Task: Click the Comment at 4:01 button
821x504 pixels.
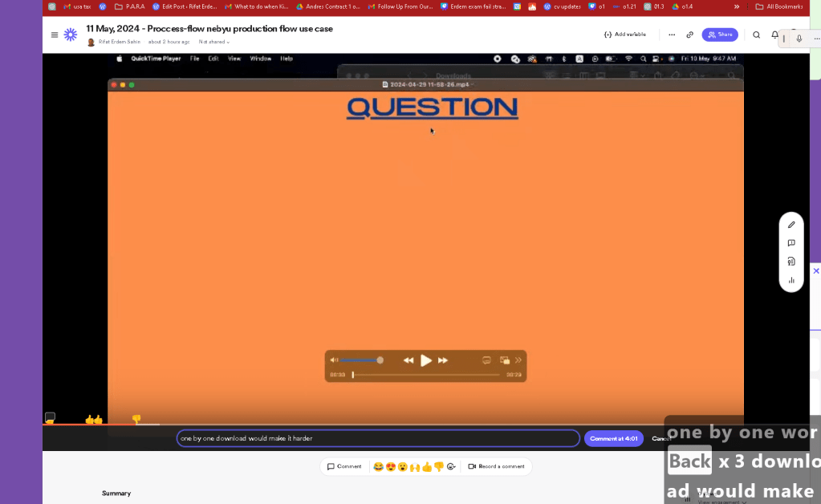Action: (x=614, y=438)
